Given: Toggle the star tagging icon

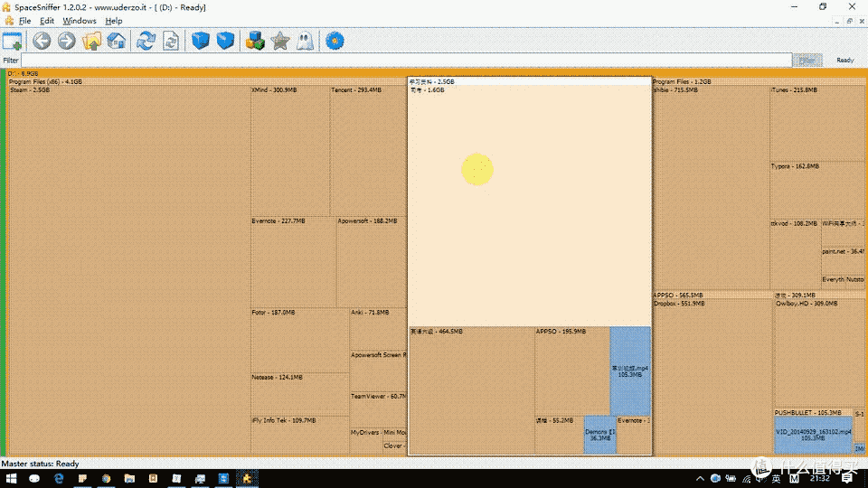Looking at the screenshot, I should [x=280, y=41].
